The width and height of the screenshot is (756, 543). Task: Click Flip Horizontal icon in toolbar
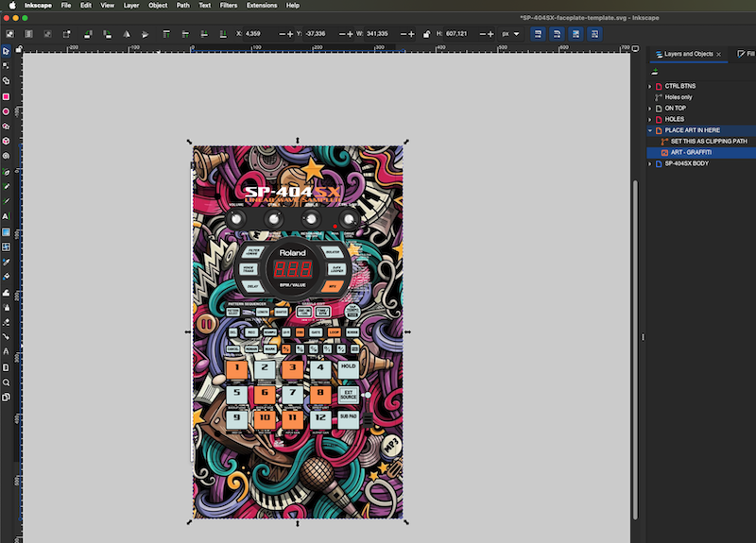click(x=127, y=34)
